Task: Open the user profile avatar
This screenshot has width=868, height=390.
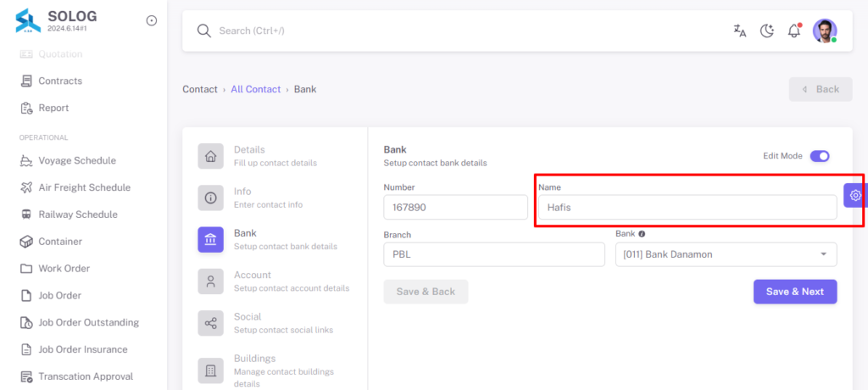Action: 825,31
